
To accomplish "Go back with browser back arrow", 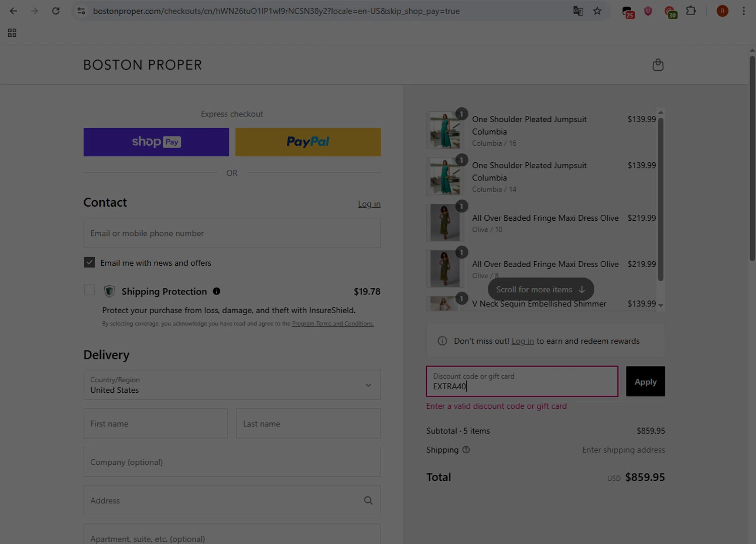I will tap(14, 11).
